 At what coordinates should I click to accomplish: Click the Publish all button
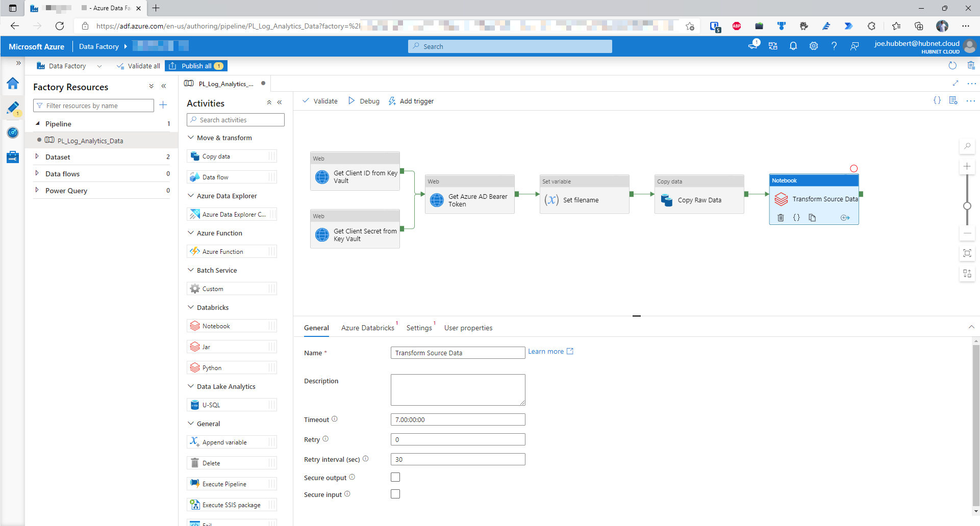[196, 66]
